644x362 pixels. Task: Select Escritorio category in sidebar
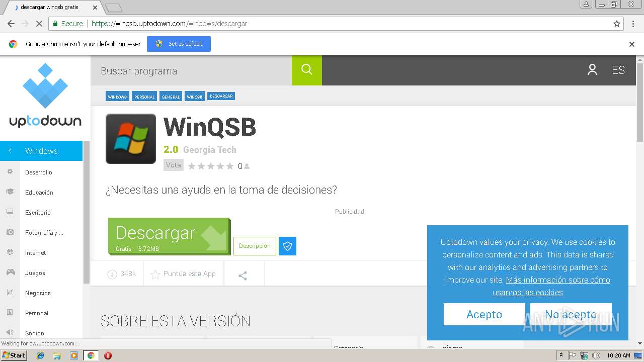point(38,212)
